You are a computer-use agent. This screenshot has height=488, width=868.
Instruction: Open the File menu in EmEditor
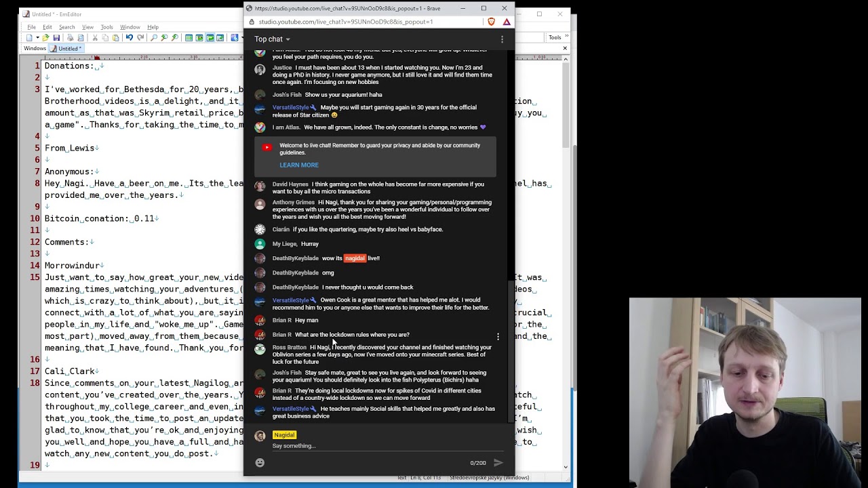pyautogui.click(x=31, y=27)
